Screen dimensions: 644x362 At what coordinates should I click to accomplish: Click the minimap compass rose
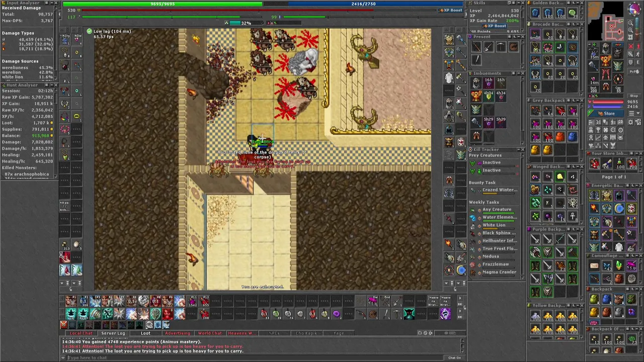tap(633, 10)
